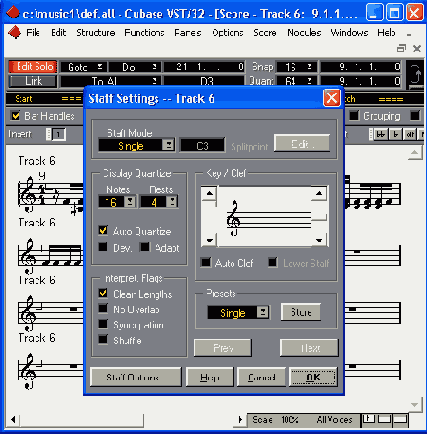Viewport: 427px width, 434px height.
Task: Open the Windows menu
Action: tap(349, 33)
